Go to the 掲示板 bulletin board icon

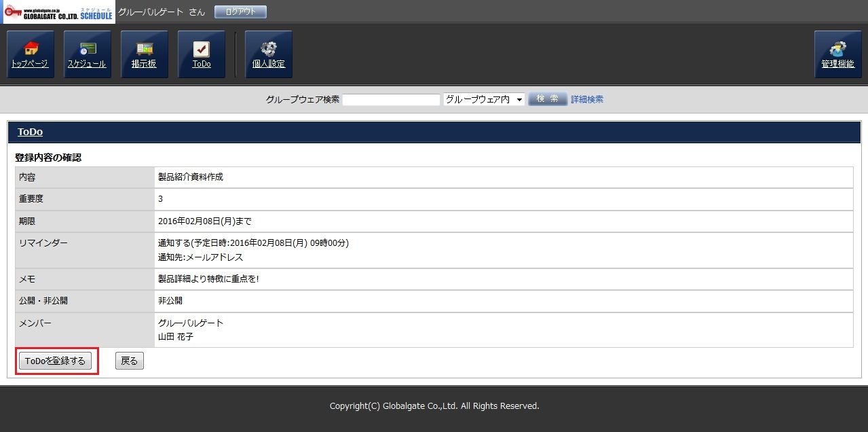tap(144, 54)
